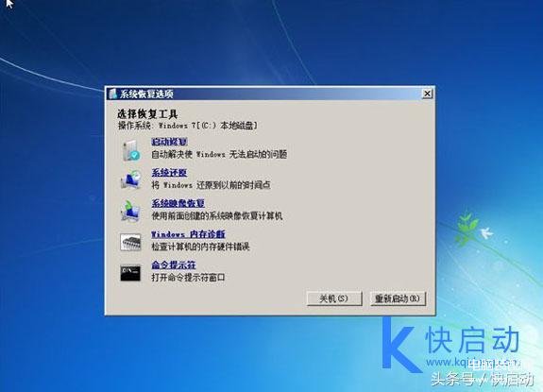The width and height of the screenshot is (543, 392).
Task: Click the 操作系统 Windows 7 line
Action: tap(188, 126)
